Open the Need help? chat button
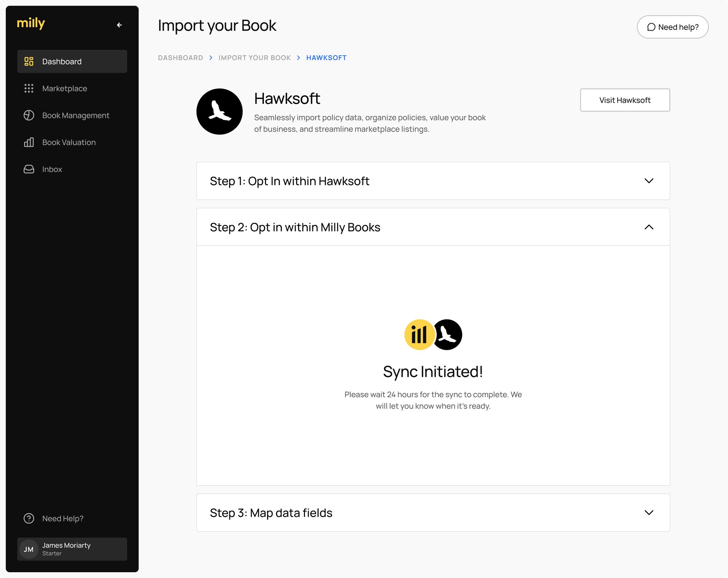The image size is (728, 578). [672, 27]
